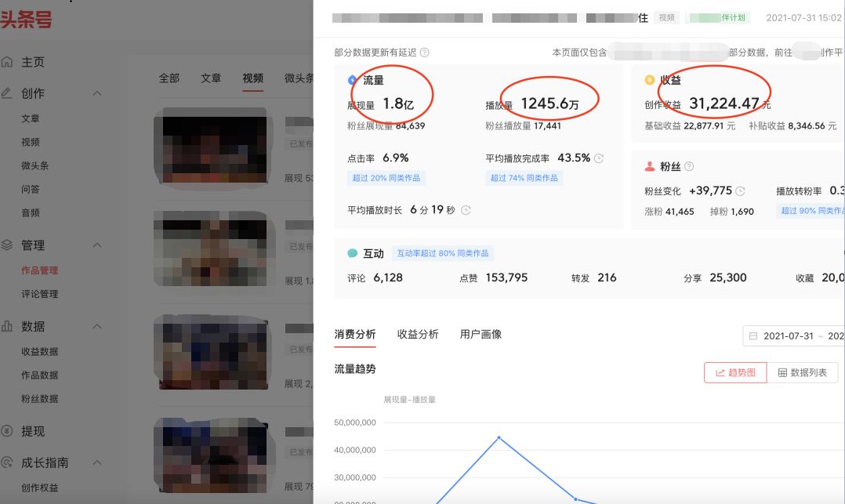The image size is (845, 504).
Task: Collapse the 成长指南 menu section
Action: (97, 462)
